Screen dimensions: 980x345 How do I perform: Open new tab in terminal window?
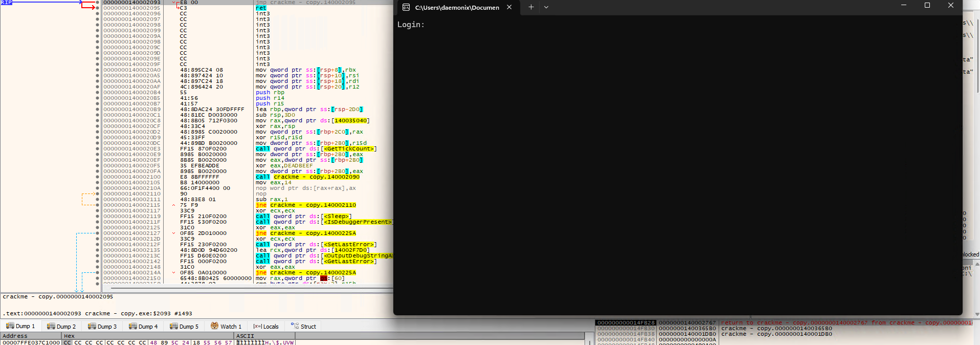pos(531,7)
